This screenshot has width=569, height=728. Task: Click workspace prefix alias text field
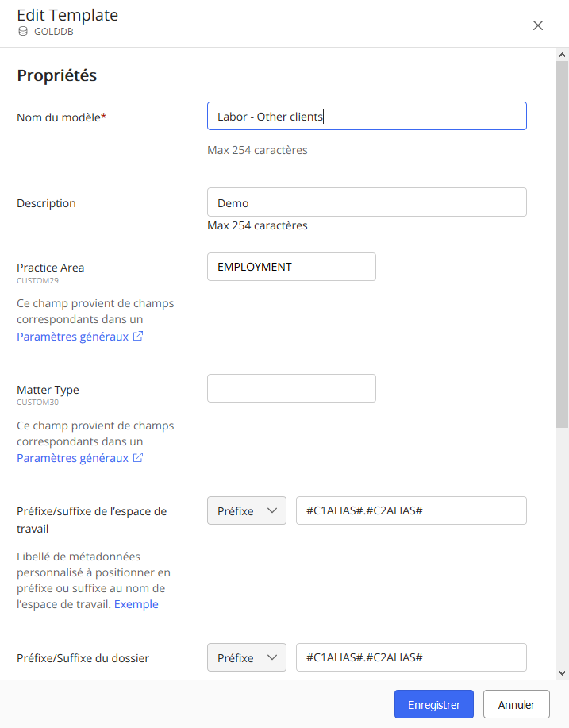tap(411, 510)
